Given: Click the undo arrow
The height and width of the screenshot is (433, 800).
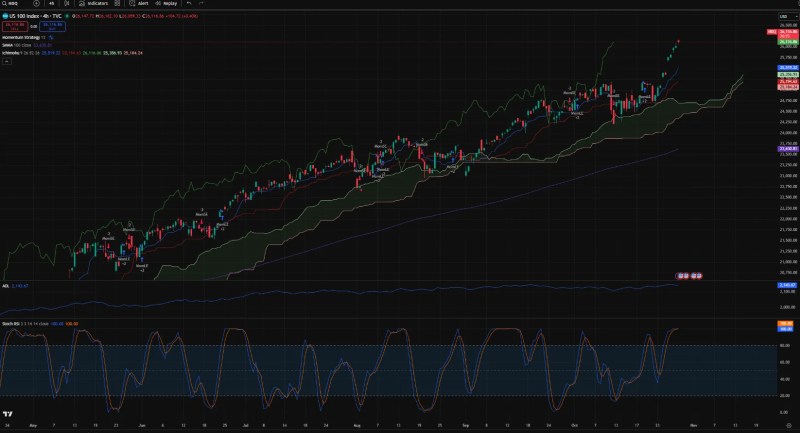Looking at the screenshot, I should coord(189,4).
